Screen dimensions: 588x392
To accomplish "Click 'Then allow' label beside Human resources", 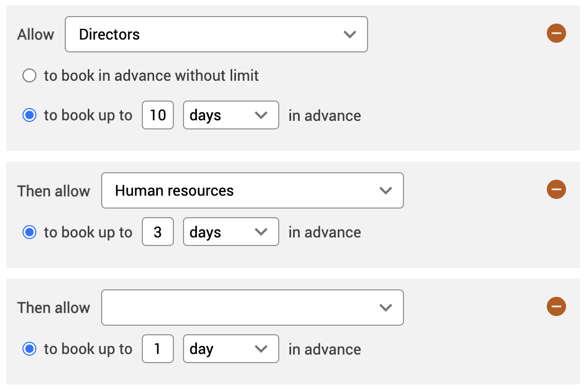I will point(54,191).
